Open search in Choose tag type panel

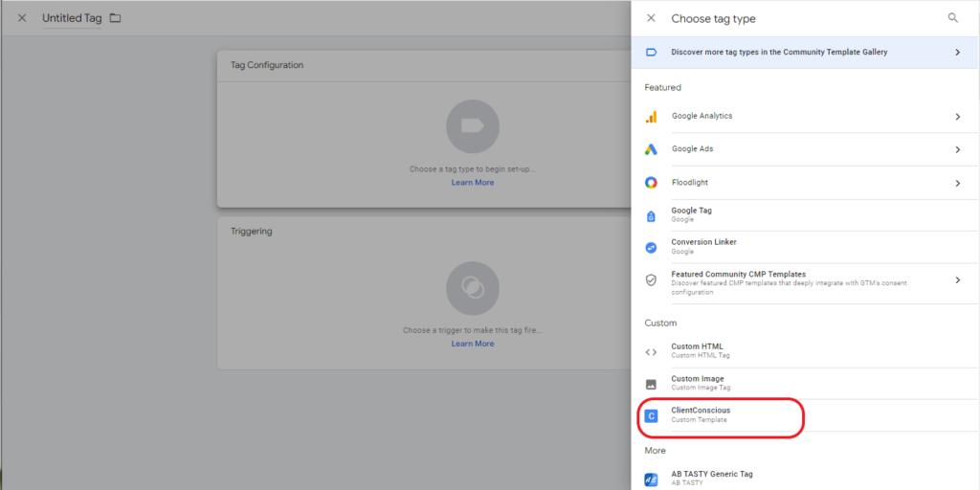(x=952, y=18)
